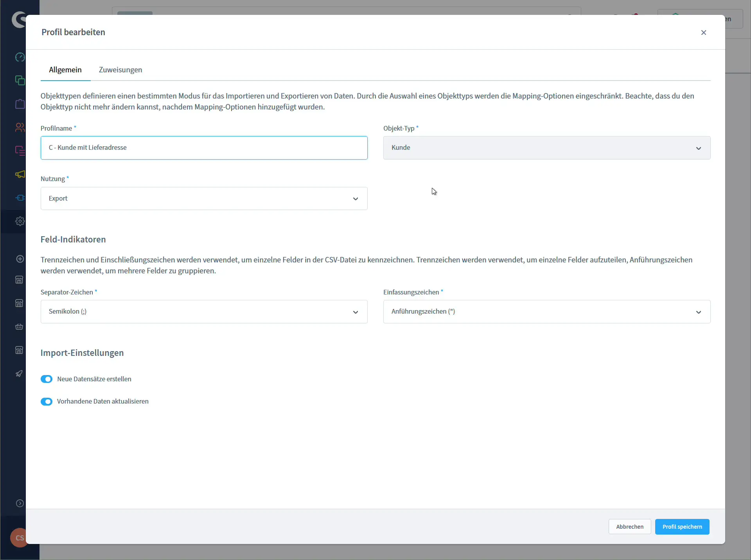Turn off Vorhandene Daten aktualisieren
751x560 pixels.
click(x=47, y=402)
